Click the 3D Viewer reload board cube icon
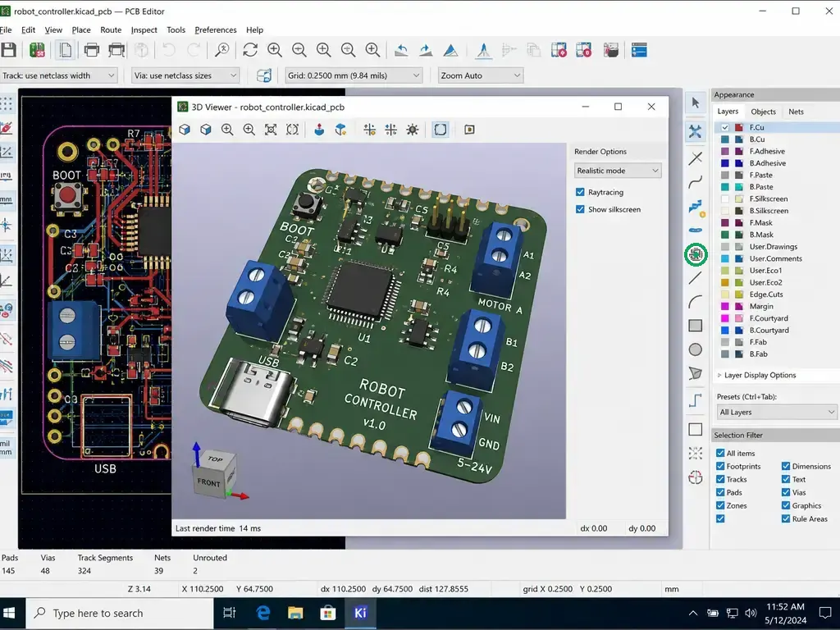 pyautogui.click(x=185, y=130)
